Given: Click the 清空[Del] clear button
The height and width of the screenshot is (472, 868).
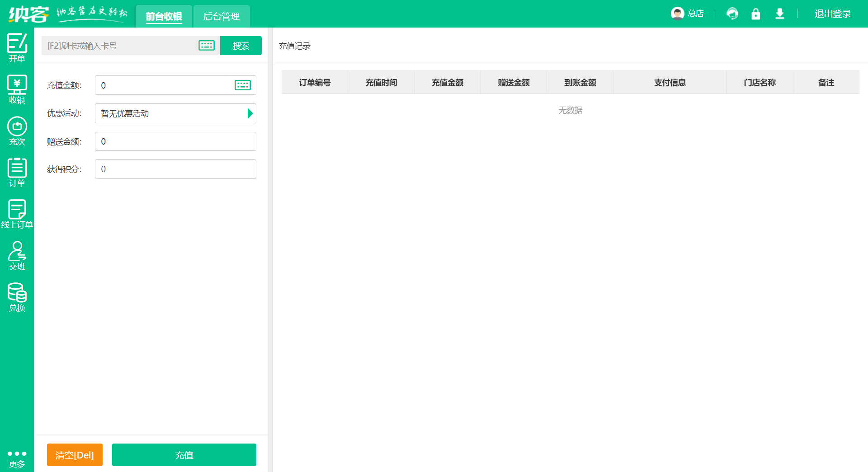Looking at the screenshot, I should coord(75,455).
